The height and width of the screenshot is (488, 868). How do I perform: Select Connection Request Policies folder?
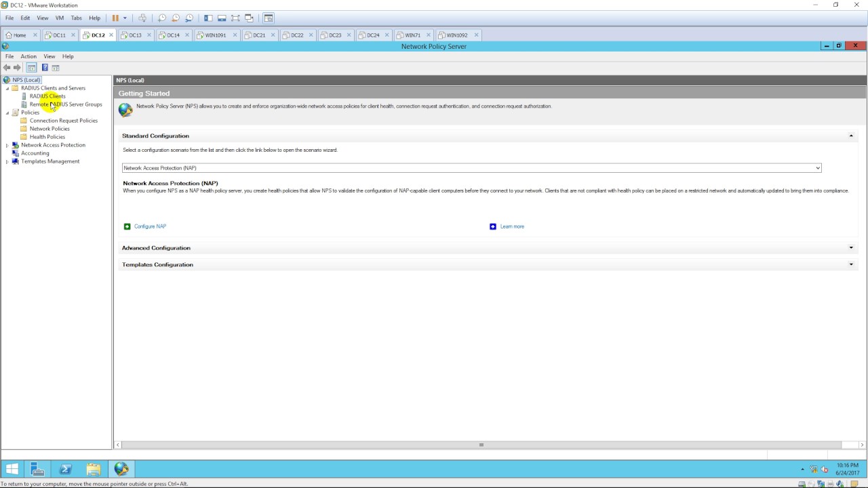click(x=64, y=121)
